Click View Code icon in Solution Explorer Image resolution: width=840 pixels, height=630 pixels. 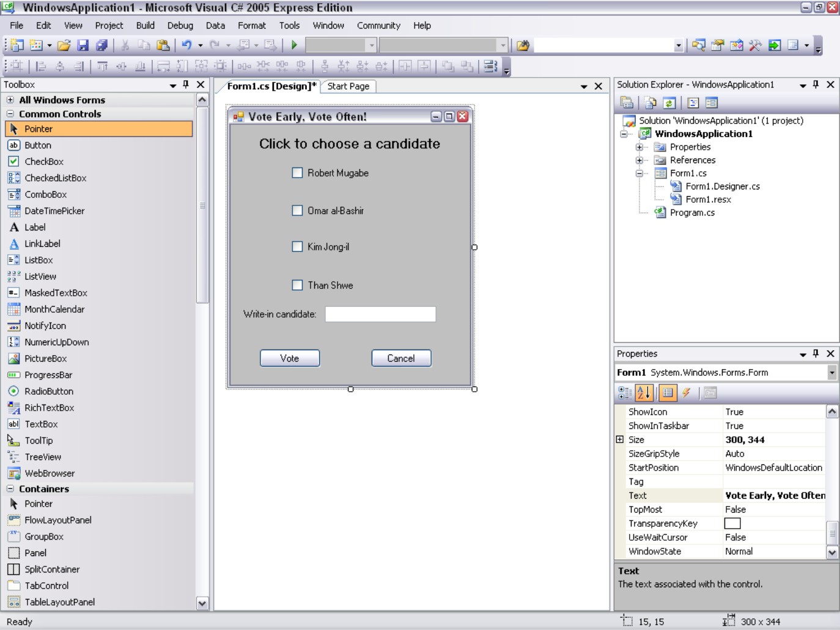point(693,103)
